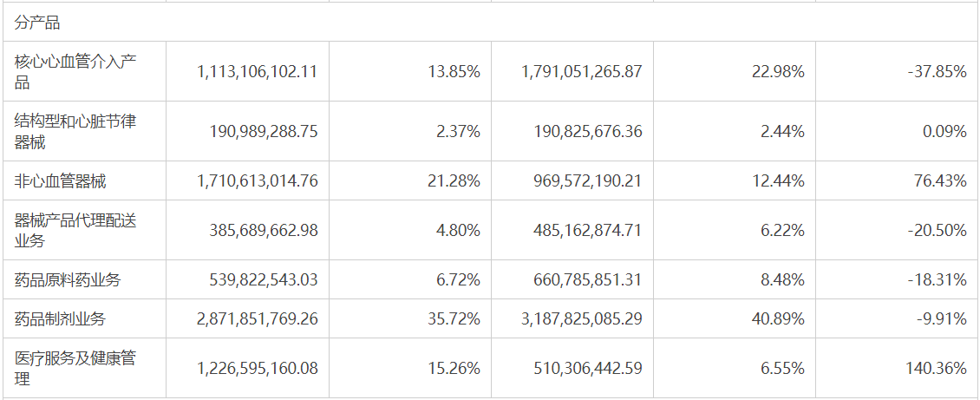This screenshot has width=980, height=400.
Task: Select the 非心血管器械 row label
Action: (x=60, y=180)
